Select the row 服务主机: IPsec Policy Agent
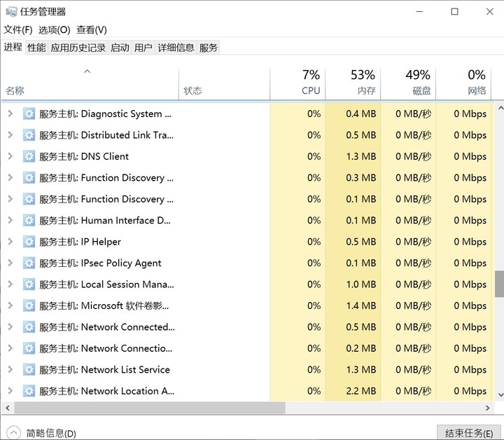504x440 pixels. [246, 263]
